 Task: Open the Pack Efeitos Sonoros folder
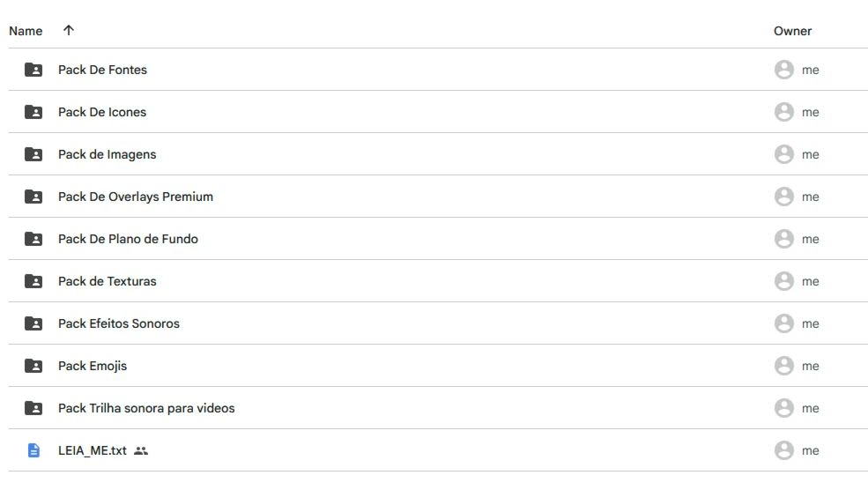118,324
